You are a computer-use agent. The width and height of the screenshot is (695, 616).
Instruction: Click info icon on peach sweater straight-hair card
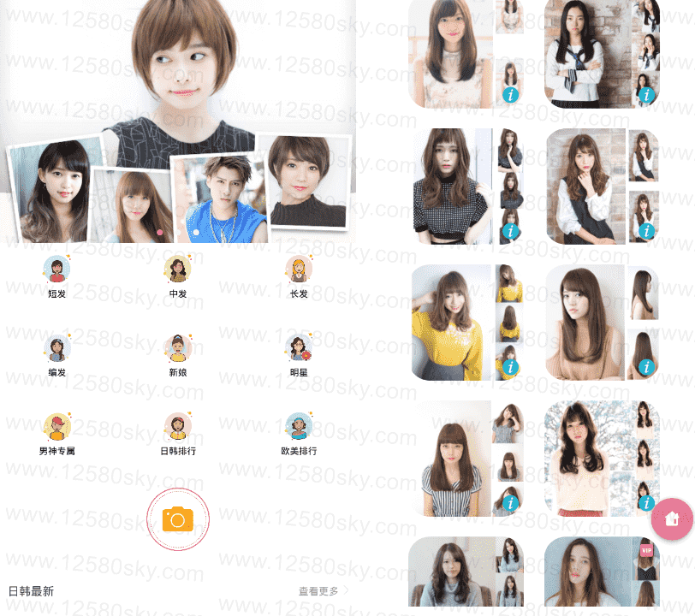647,367
